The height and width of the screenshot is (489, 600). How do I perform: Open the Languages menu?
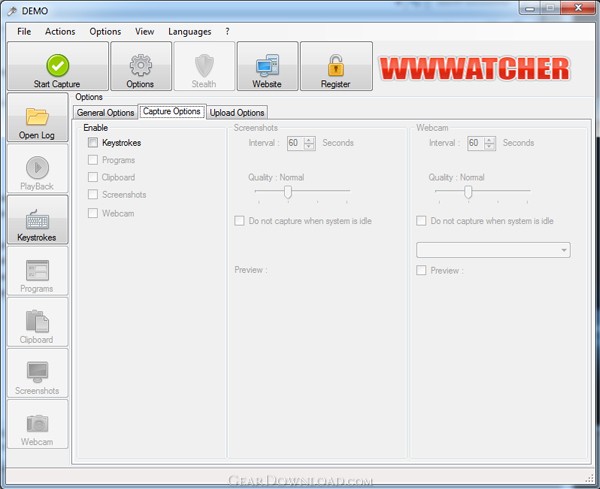[190, 32]
